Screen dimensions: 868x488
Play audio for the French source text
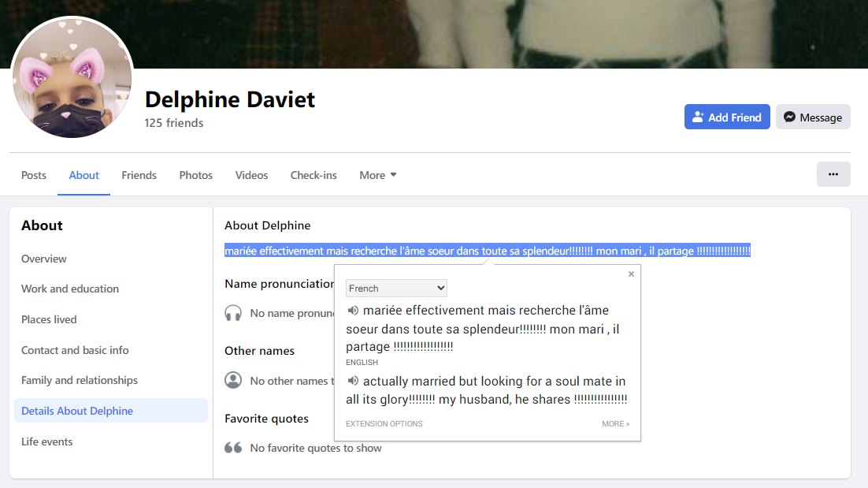pyautogui.click(x=353, y=310)
